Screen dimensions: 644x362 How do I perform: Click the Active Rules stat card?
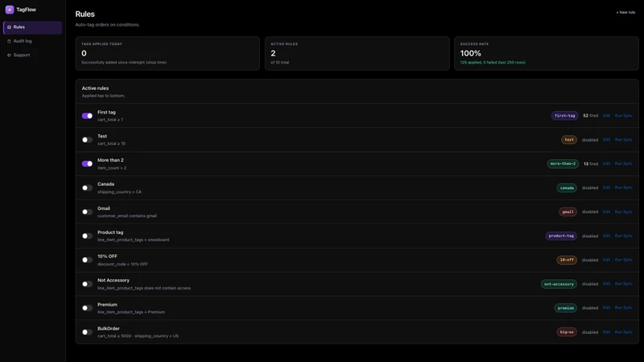pyautogui.click(x=357, y=53)
